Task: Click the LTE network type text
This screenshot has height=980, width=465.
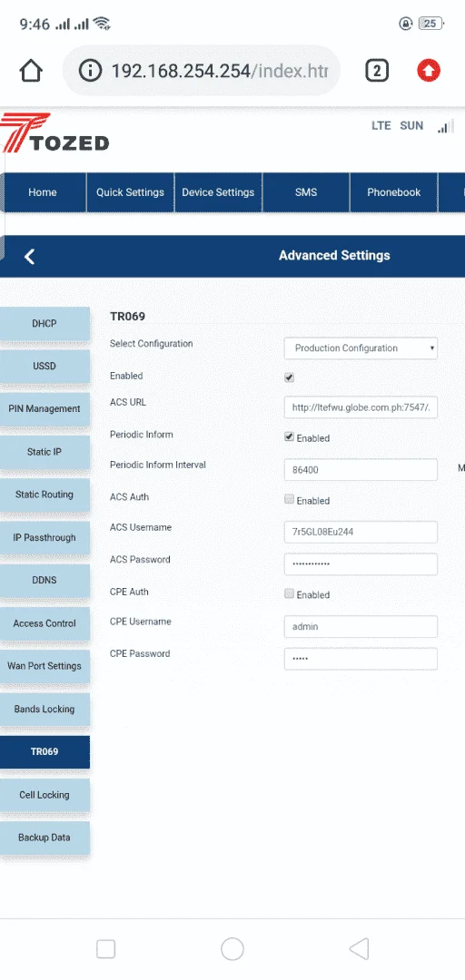Action: [381, 125]
